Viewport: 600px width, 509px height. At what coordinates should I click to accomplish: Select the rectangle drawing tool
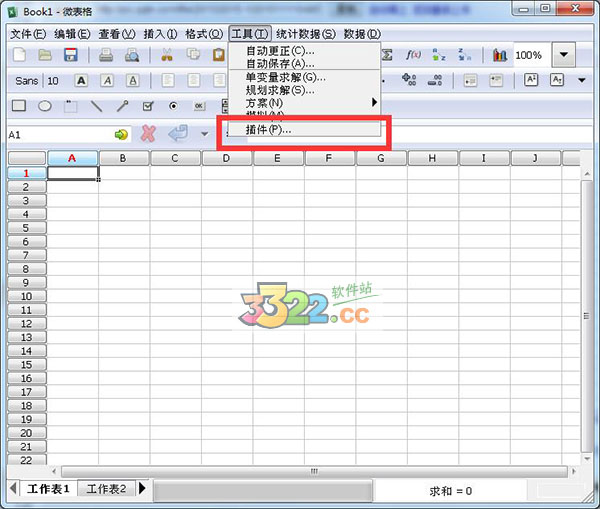point(19,106)
